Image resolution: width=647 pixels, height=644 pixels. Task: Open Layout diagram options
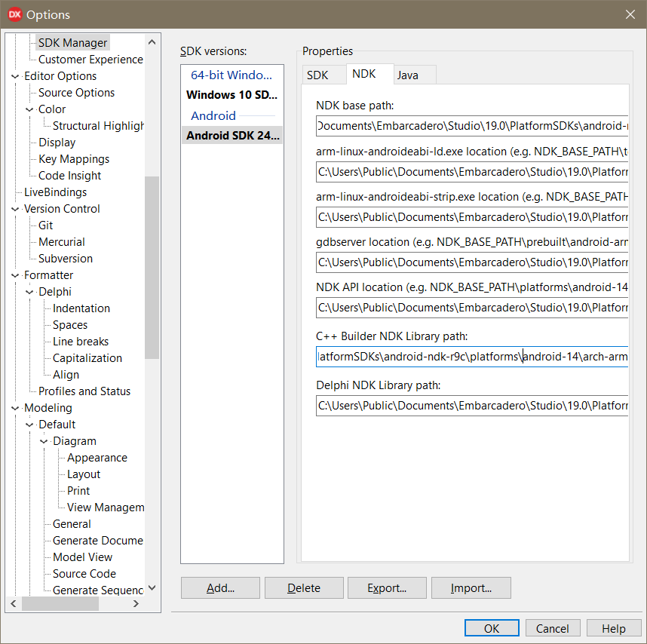click(x=84, y=474)
